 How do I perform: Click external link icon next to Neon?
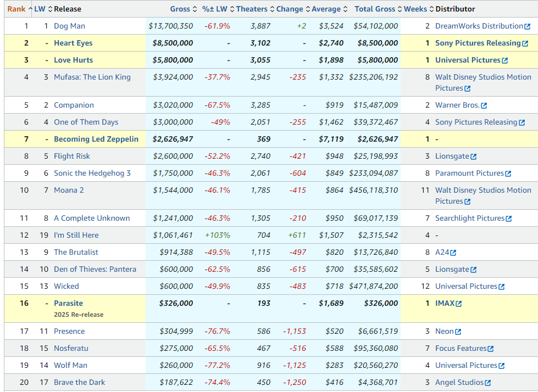click(x=458, y=332)
